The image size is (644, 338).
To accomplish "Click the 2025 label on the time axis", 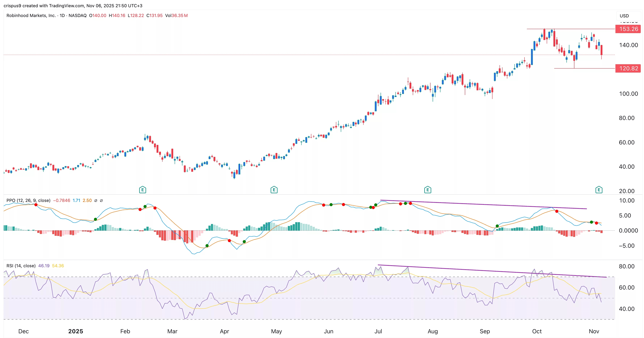I will click(76, 331).
